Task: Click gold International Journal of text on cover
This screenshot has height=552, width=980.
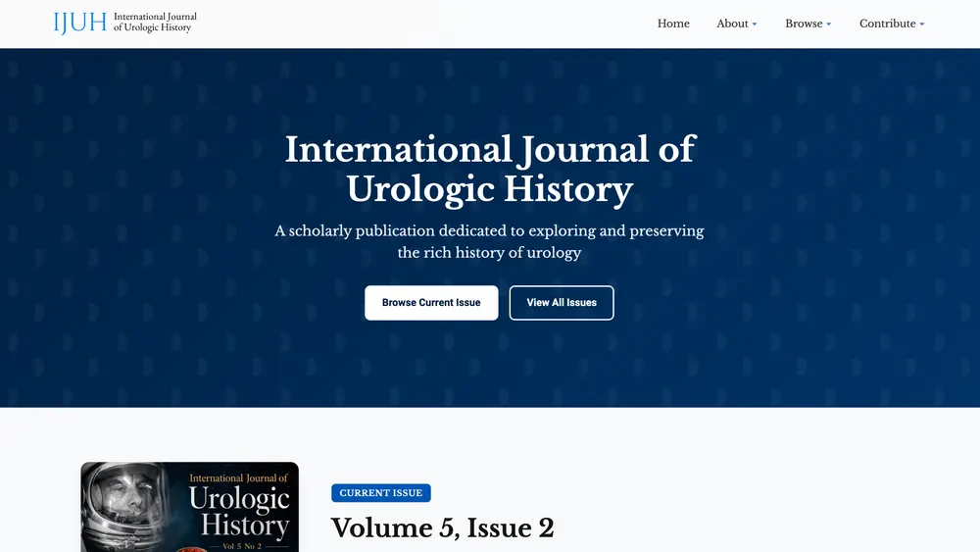Action: tap(238, 478)
